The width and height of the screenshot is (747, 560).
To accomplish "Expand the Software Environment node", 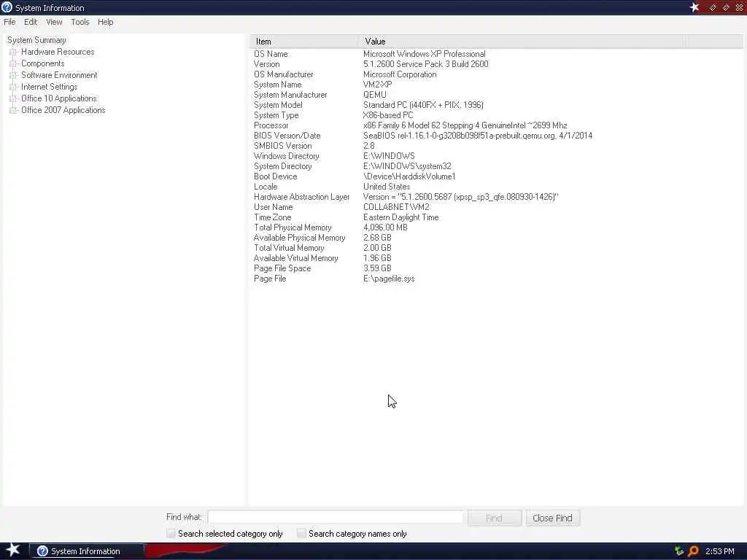I will click(13, 75).
